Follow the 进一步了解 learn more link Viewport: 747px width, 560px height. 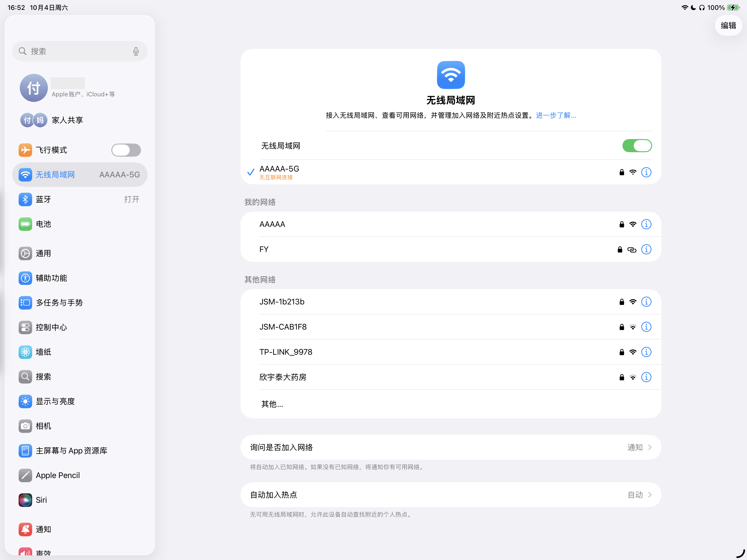(x=556, y=116)
